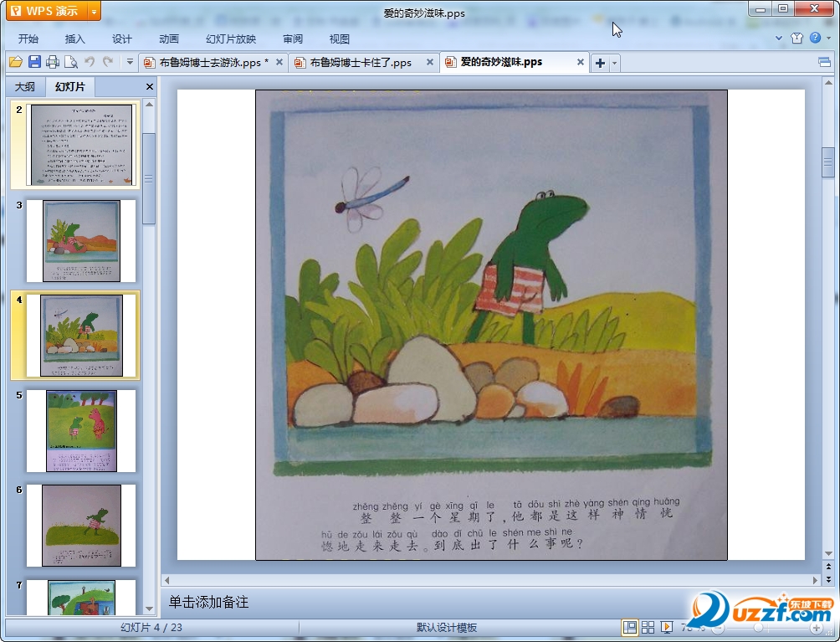840x642 pixels.
Task: Select slide 5 thumbnail in slide panel
Action: [x=81, y=430]
